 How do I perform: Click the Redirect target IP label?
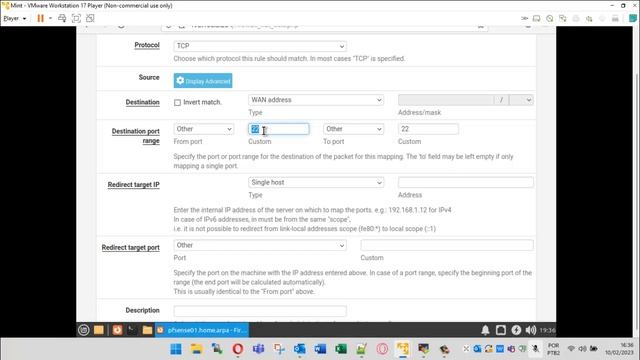pyautogui.click(x=133, y=184)
